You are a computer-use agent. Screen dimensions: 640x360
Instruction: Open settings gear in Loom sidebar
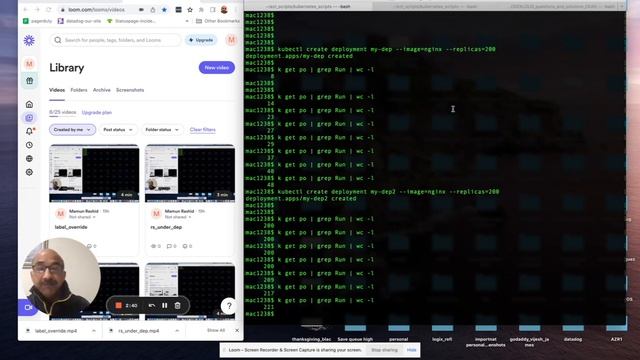(29, 172)
